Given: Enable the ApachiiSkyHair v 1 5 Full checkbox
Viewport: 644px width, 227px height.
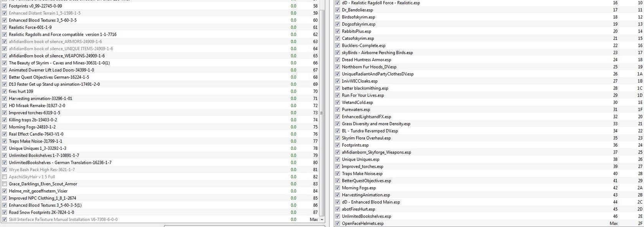Looking at the screenshot, I should pos(5,177).
